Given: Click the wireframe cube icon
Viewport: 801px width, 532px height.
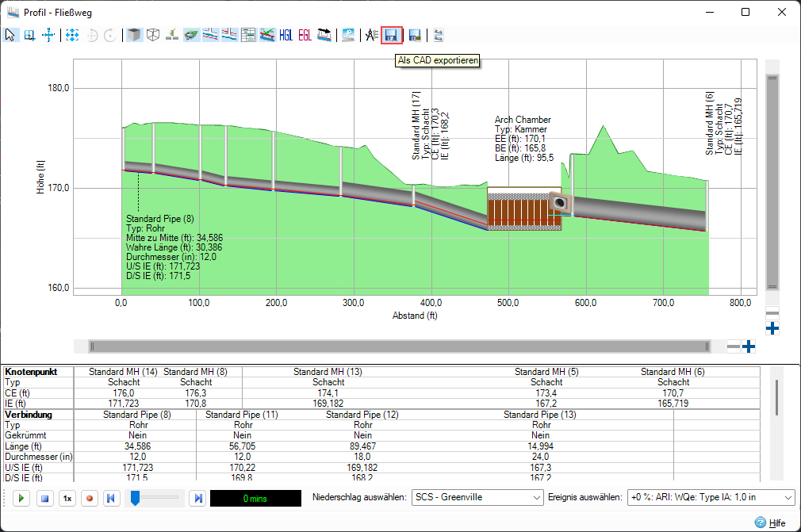Looking at the screenshot, I should pyautogui.click(x=153, y=35).
